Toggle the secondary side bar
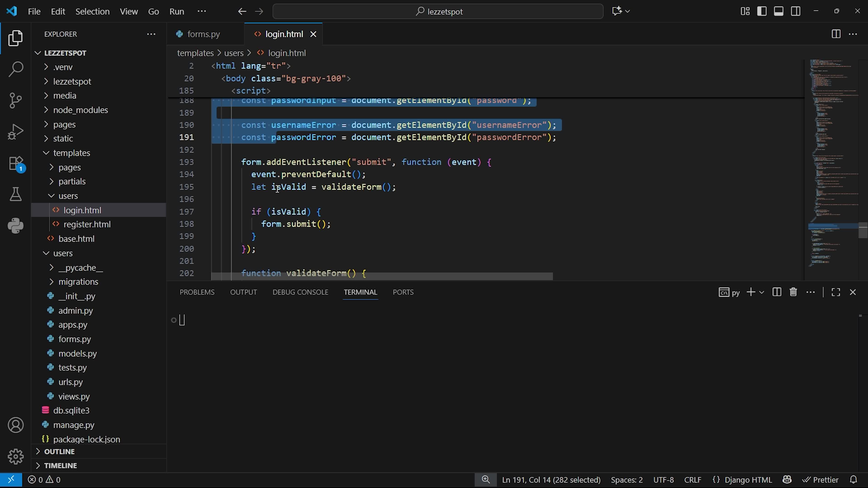The image size is (868, 488). click(x=796, y=11)
